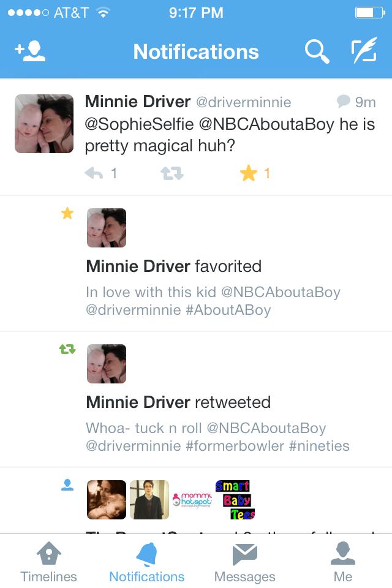392x588 pixels.
Task: Tap the Mommy Hotspot follower avatar
Action: coord(192,499)
